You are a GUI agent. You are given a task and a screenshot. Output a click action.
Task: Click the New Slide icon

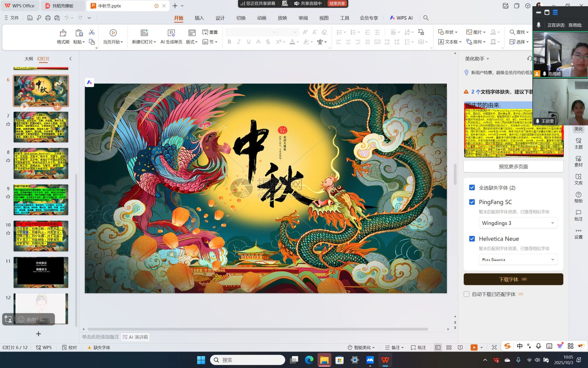pos(144,33)
